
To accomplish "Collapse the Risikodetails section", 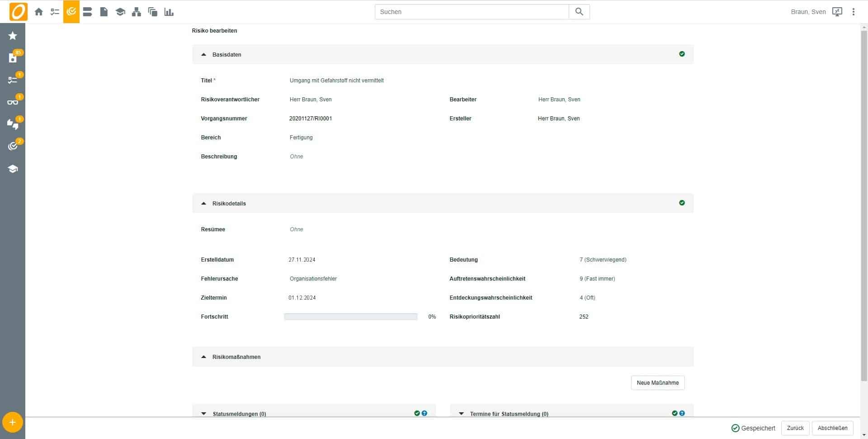I will click(x=204, y=204).
